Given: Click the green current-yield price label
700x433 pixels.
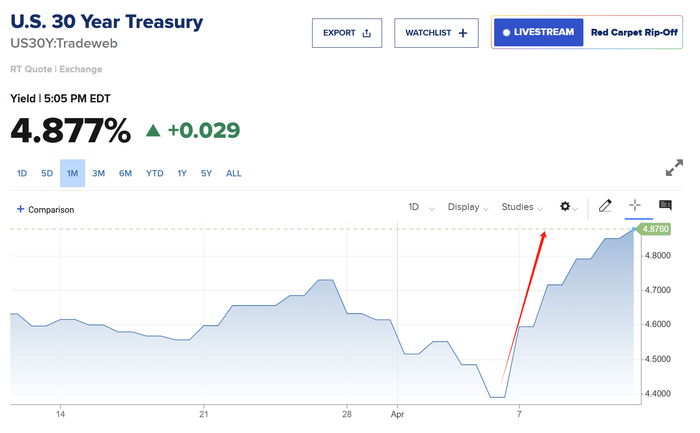Looking at the screenshot, I should pos(655,229).
